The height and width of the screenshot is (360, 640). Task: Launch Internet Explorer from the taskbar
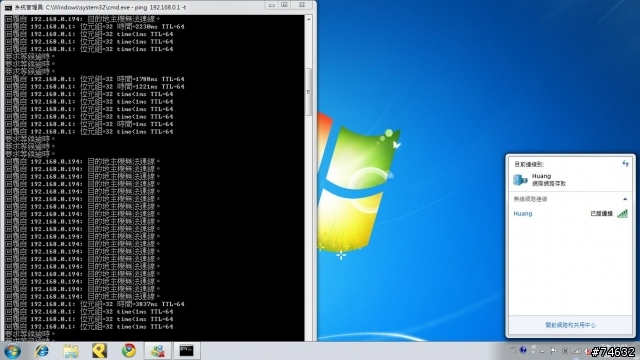coord(42,351)
